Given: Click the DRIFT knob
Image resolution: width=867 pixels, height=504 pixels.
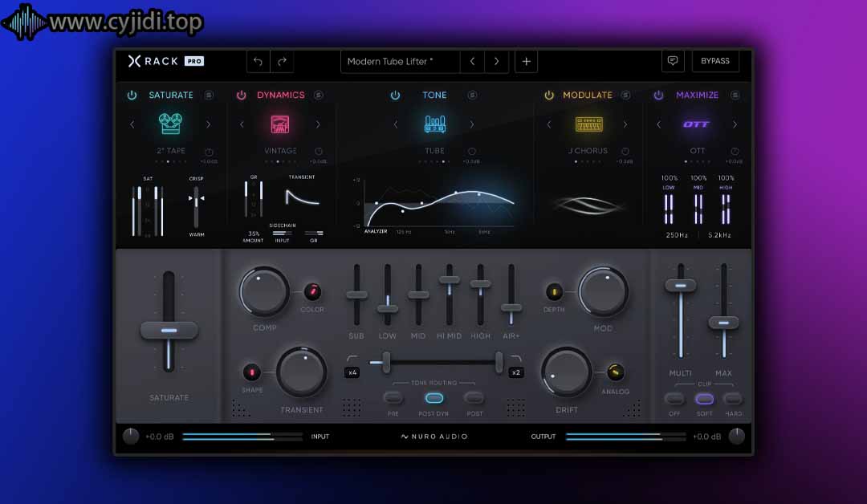Looking at the screenshot, I should click(x=566, y=372).
